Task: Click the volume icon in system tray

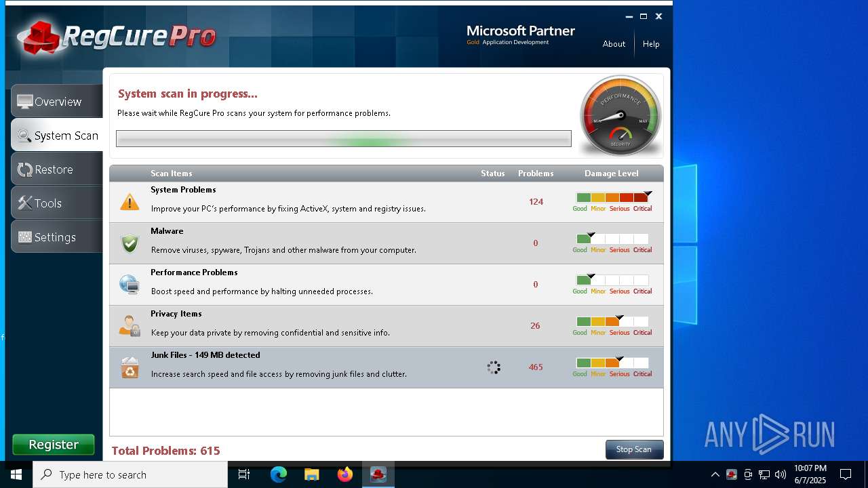Action: pyautogui.click(x=781, y=474)
